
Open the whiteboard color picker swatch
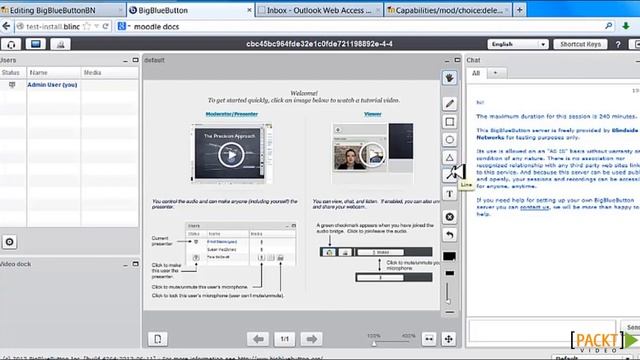(449, 256)
